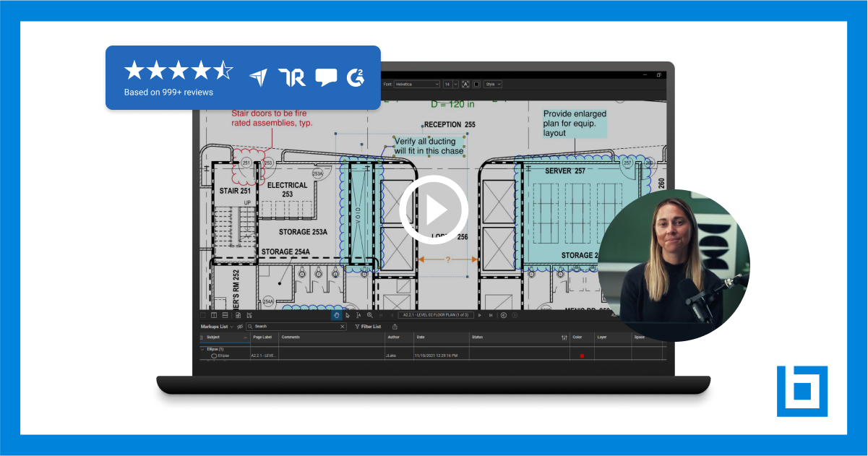Open the Style dropdown in the font toolbar
The image size is (868, 456).
[x=493, y=84]
